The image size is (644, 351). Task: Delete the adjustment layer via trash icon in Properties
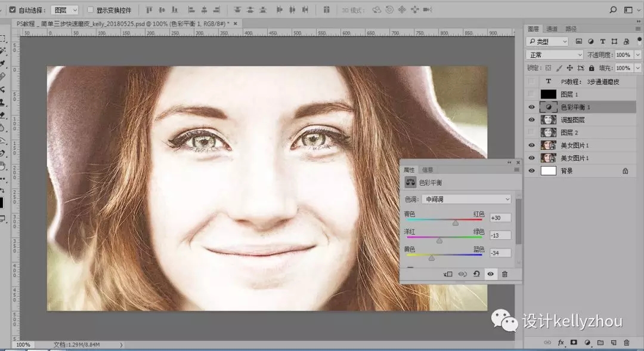pos(504,274)
